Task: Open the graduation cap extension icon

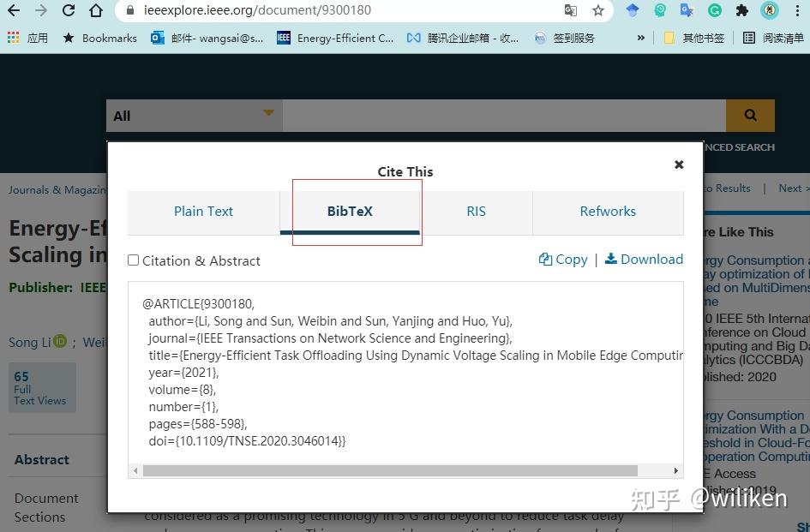Action: tap(633, 10)
